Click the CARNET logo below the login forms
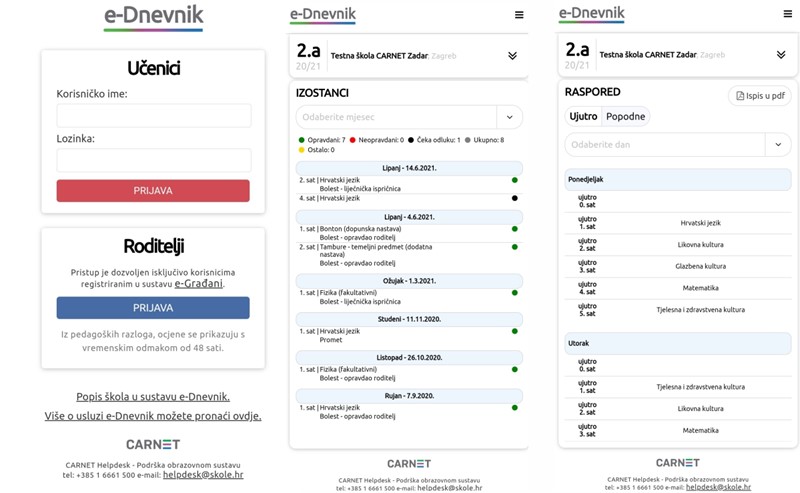Image resolution: width=800 pixels, height=493 pixels. click(x=153, y=444)
